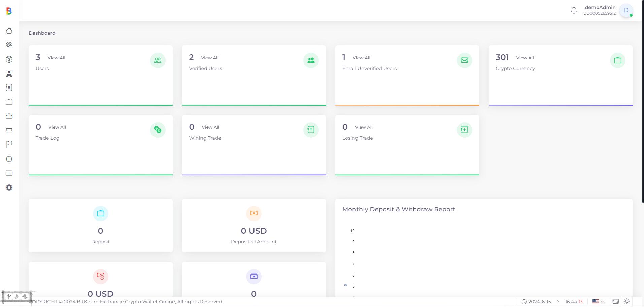Click the 2024-6-15 date in footer

(540, 302)
